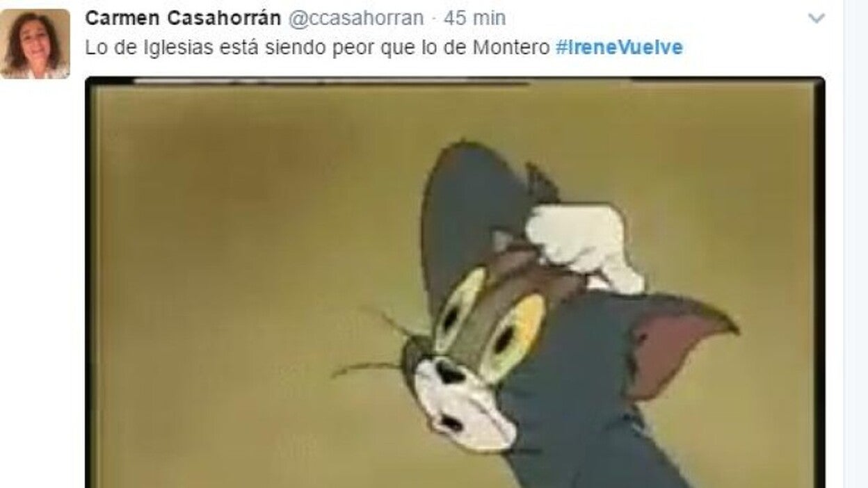Open the #IreneVuelve hashtag
The width and height of the screenshot is (868, 488).
coord(619,48)
